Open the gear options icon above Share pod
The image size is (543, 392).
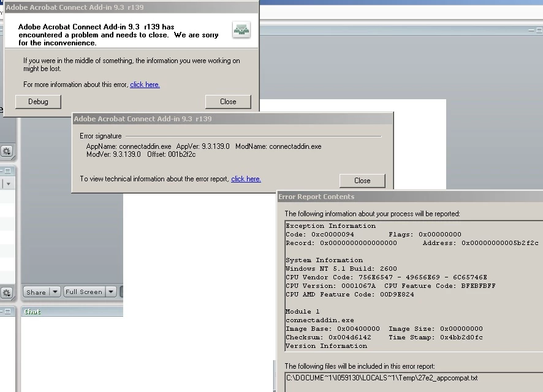[7, 151]
